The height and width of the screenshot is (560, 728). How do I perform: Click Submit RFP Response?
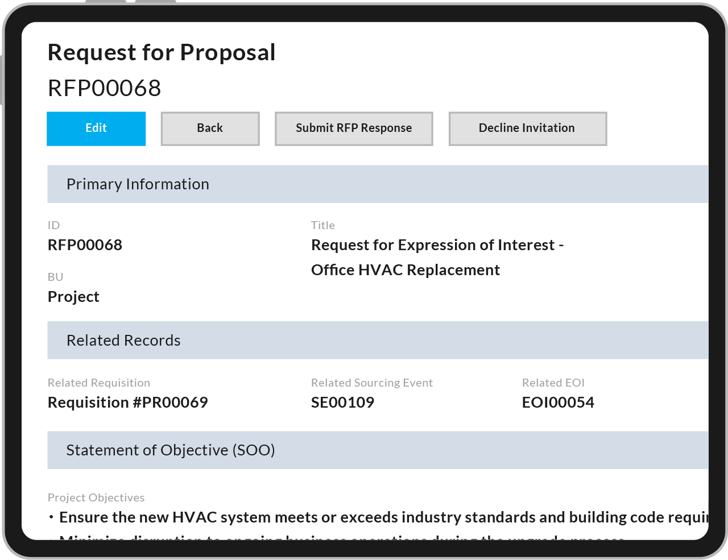(x=353, y=128)
